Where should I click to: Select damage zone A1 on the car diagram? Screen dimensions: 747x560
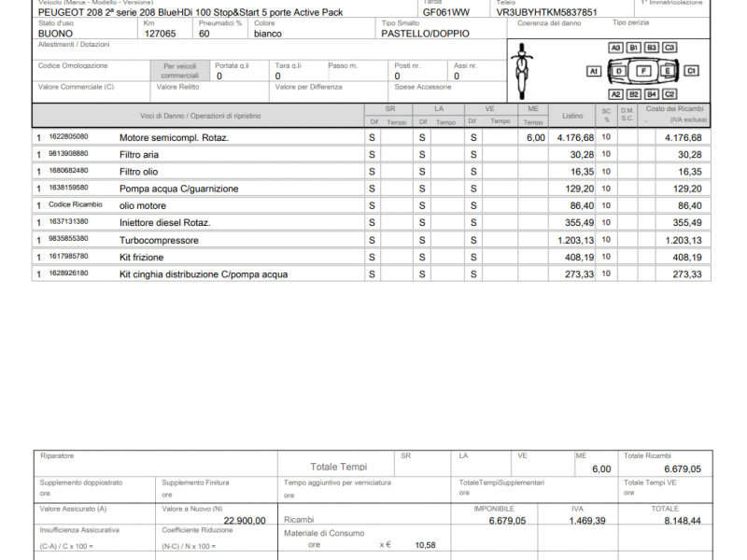point(594,72)
